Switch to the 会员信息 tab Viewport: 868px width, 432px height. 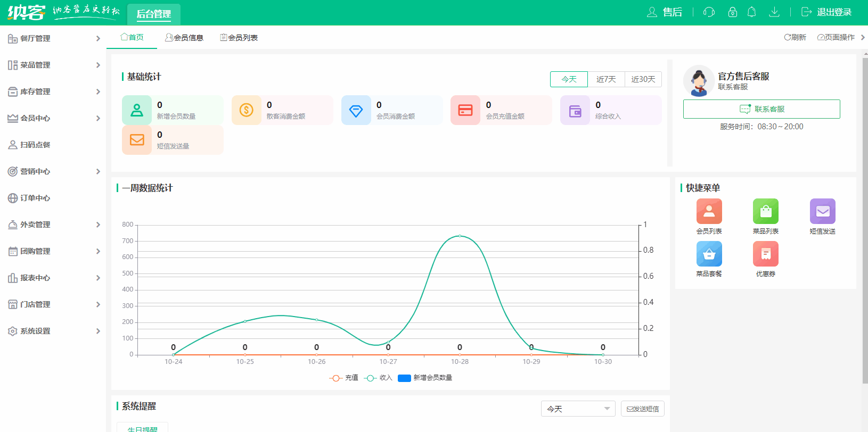(184, 38)
